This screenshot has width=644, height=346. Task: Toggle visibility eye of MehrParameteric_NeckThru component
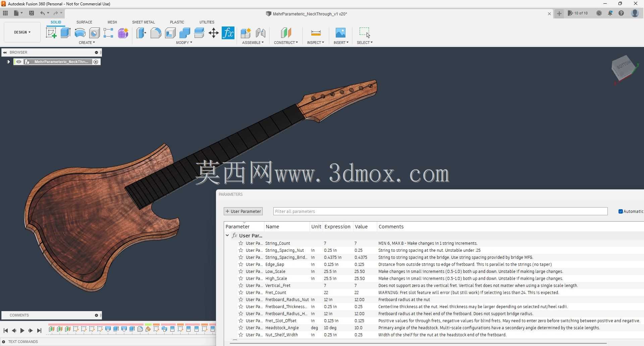point(19,62)
